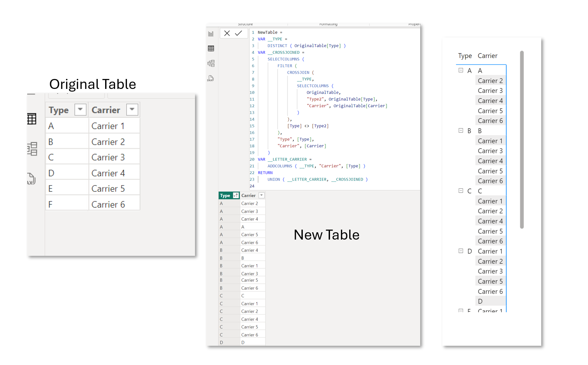The image size is (588, 365).
Task: Click the matrix visual vertical scrollbar
Action: coord(522,139)
